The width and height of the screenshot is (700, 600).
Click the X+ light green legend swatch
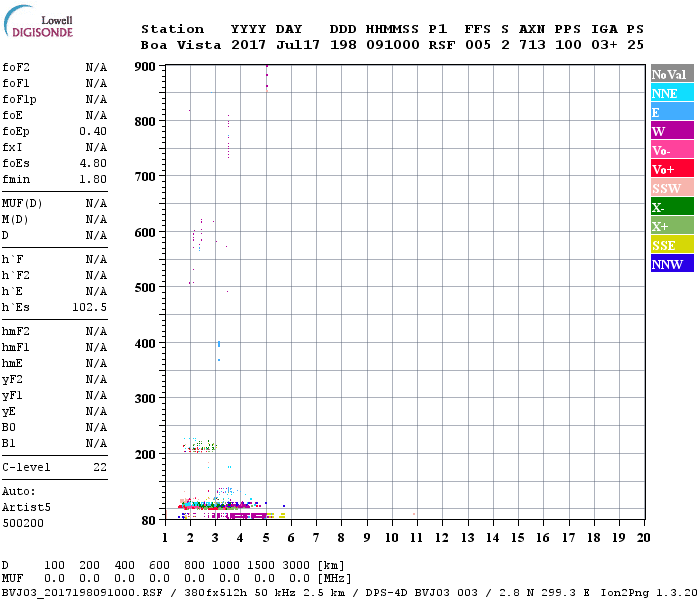[671, 226]
